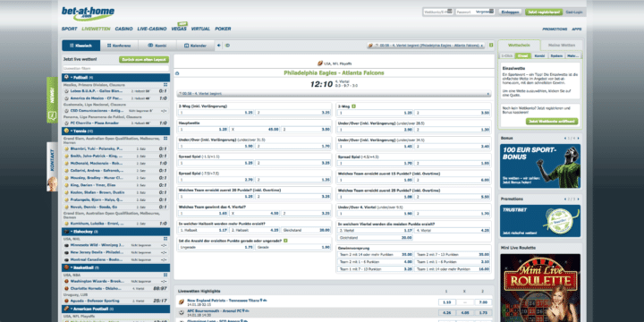
Task: Click info icon next to 2-Weg market
Action: point(353,106)
